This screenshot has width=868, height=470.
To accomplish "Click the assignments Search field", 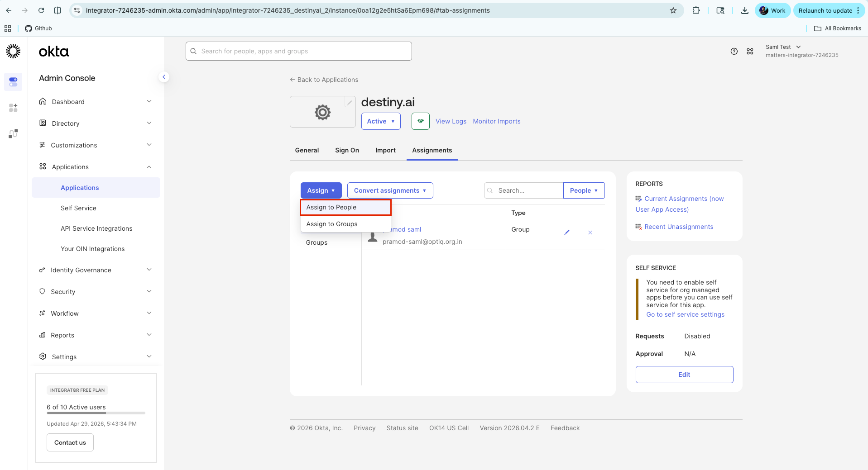I will click(x=524, y=190).
